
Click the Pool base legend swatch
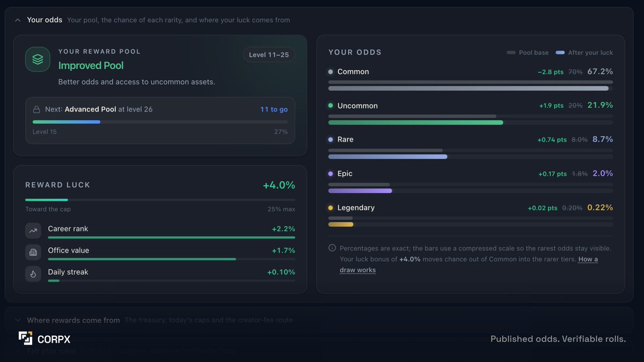click(x=511, y=53)
